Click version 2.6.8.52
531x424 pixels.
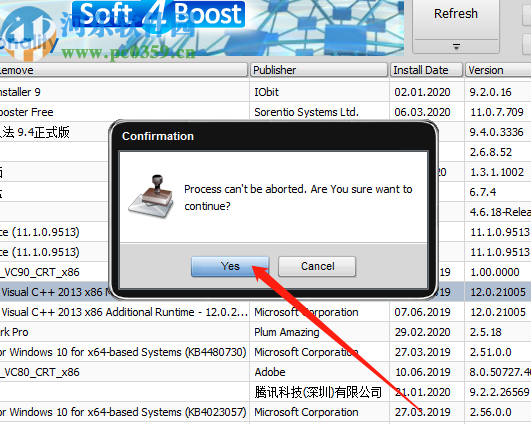pos(490,152)
